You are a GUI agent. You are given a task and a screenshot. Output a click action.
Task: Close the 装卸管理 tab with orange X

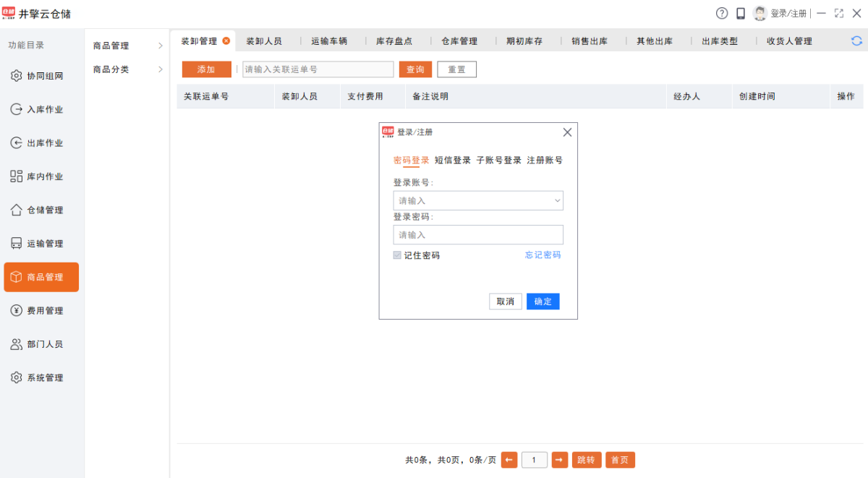(226, 41)
